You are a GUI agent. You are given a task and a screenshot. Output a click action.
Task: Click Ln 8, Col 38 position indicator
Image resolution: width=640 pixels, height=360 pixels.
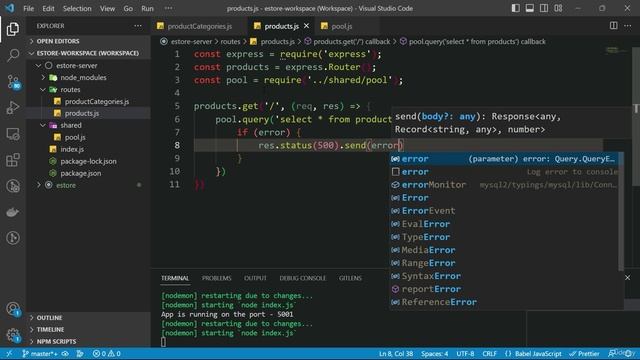tap(396, 353)
